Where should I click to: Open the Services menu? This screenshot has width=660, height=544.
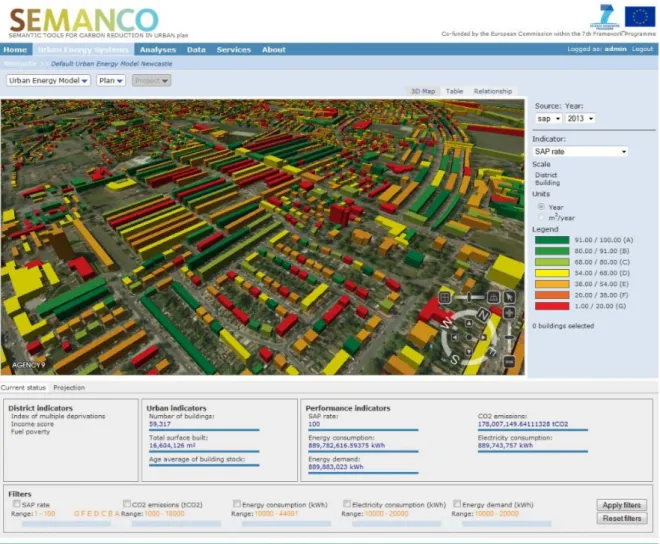pos(234,50)
